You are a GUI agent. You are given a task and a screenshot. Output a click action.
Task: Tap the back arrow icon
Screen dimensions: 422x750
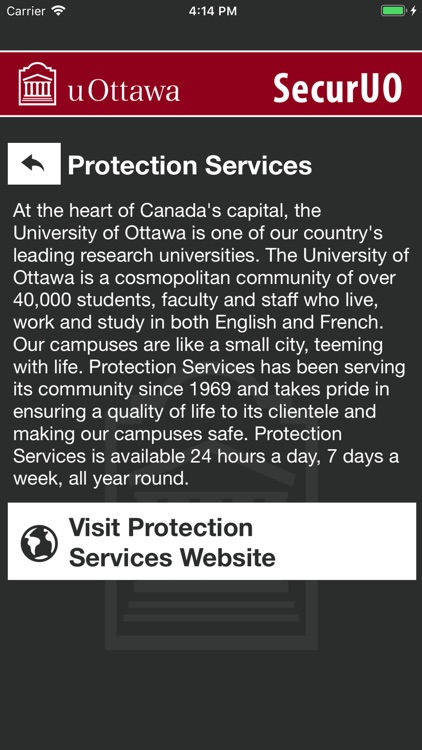pos(34,164)
